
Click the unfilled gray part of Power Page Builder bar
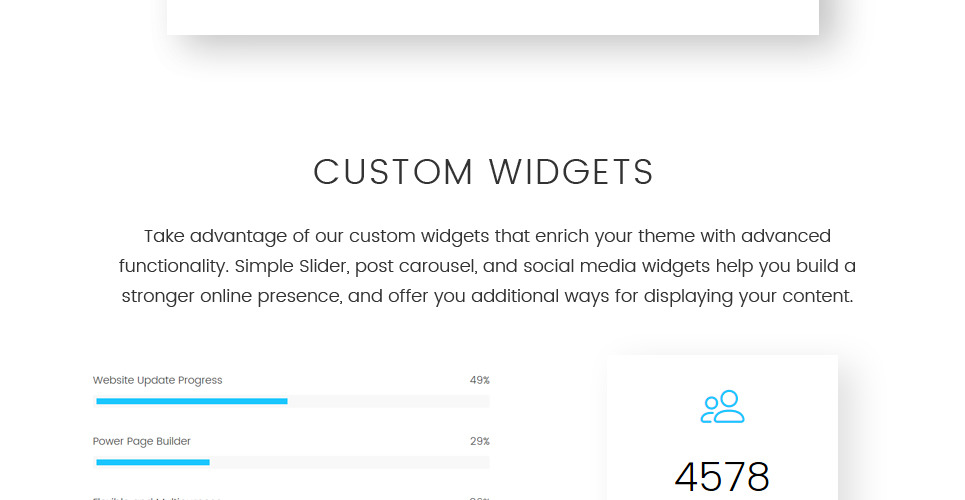pos(349,462)
